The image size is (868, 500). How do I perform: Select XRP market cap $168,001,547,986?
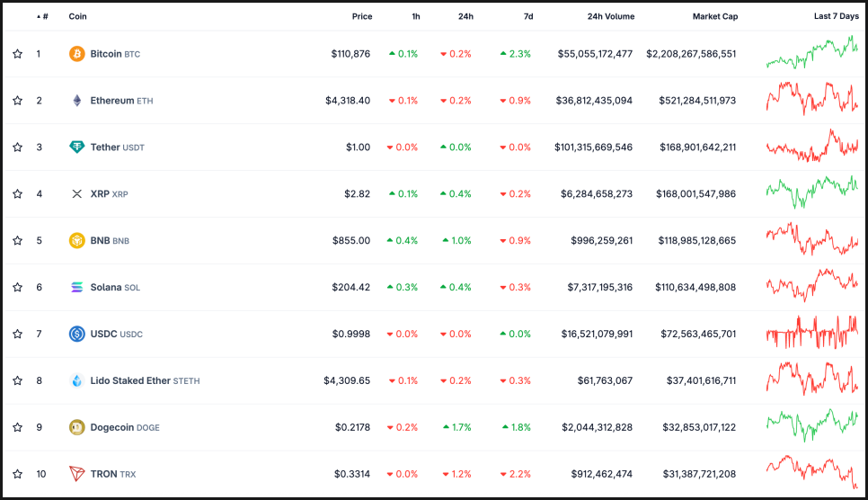pos(695,193)
